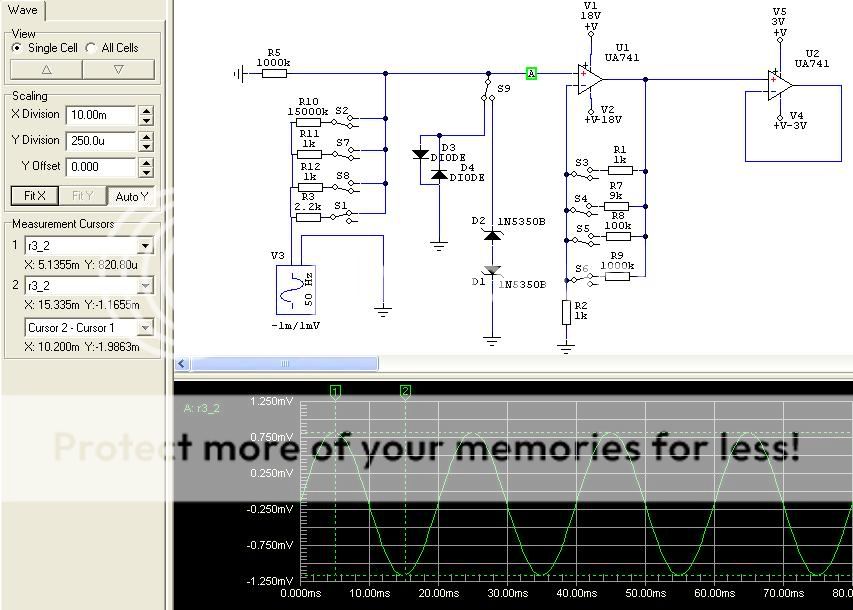Click the D3 diode symbol
The width and height of the screenshot is (853, 610).
(x=421, y=154)
